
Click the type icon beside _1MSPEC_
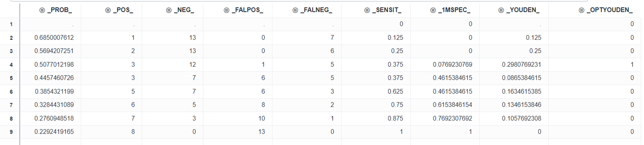(433, 10)
